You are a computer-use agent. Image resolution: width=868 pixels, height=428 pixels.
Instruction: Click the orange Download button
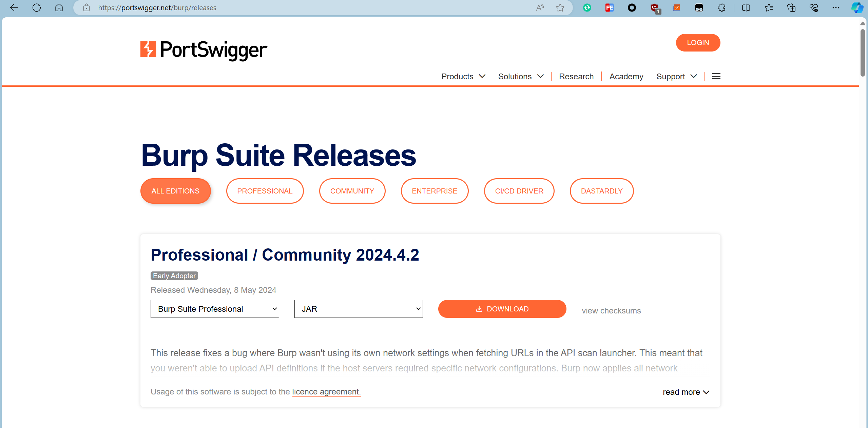502,309
